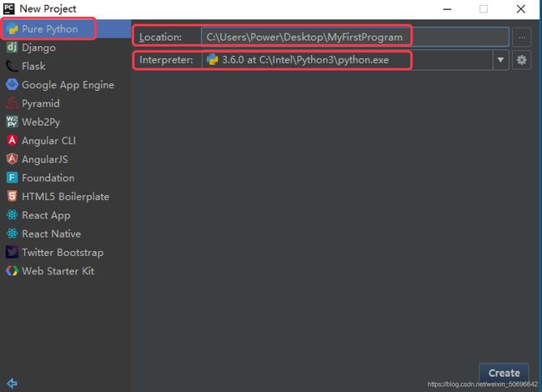Choose Web2Py project type
The height and width of the screenshot is (392, 542).
click(x=66, y=122)
